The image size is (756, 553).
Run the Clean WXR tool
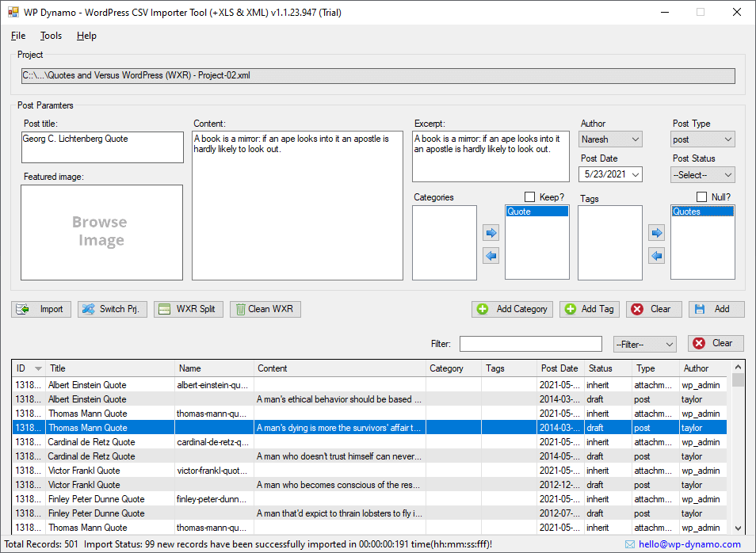(265, 309)
